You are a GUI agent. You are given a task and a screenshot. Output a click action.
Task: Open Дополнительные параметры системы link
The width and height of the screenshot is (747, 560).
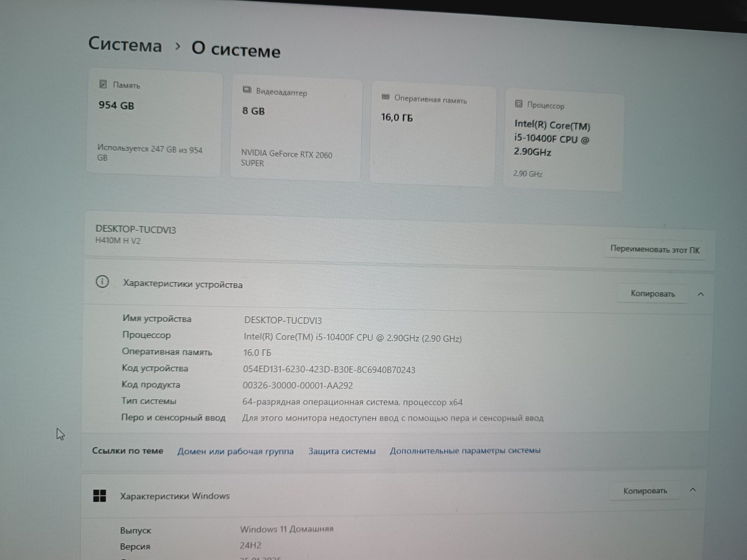pos(465,450)
